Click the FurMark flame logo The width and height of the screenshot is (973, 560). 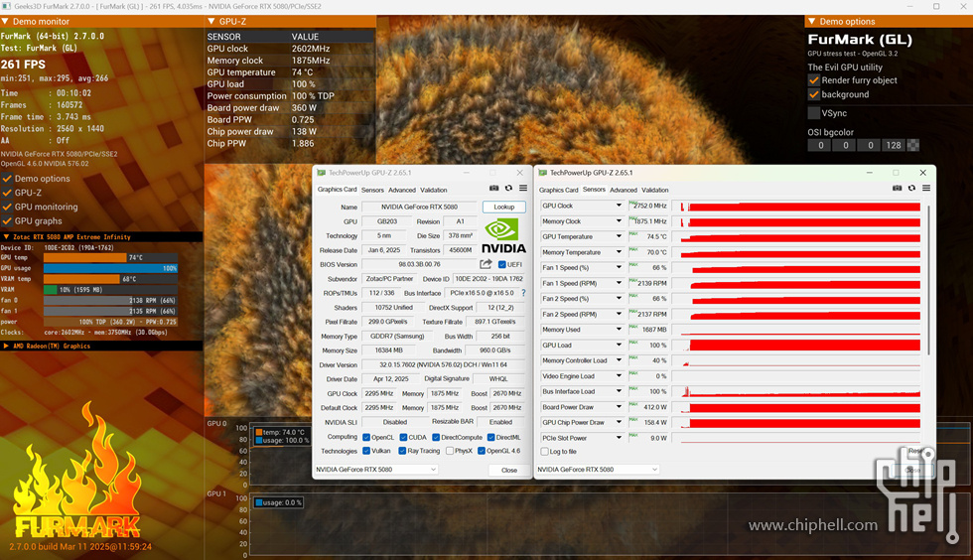click(x=77, y=472)
